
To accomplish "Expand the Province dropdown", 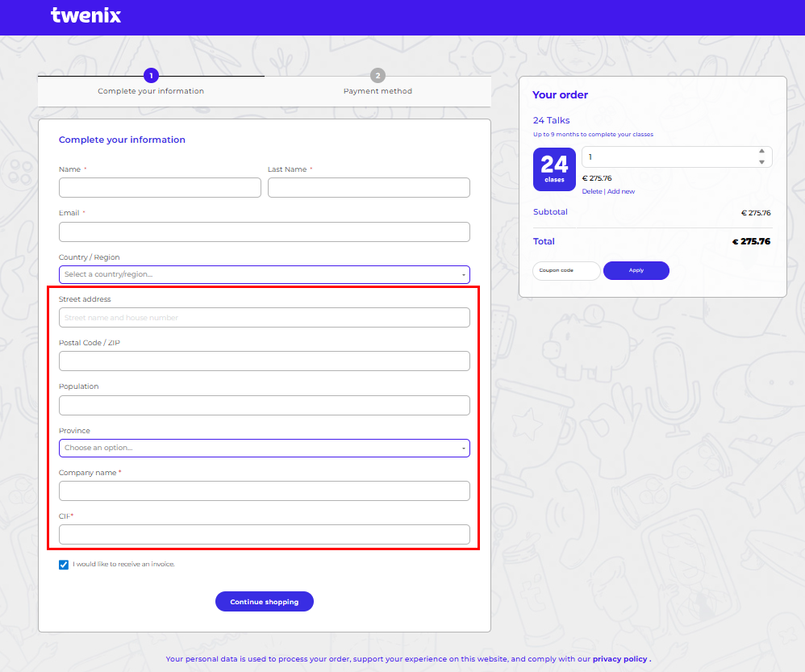I will click(264, 448).
